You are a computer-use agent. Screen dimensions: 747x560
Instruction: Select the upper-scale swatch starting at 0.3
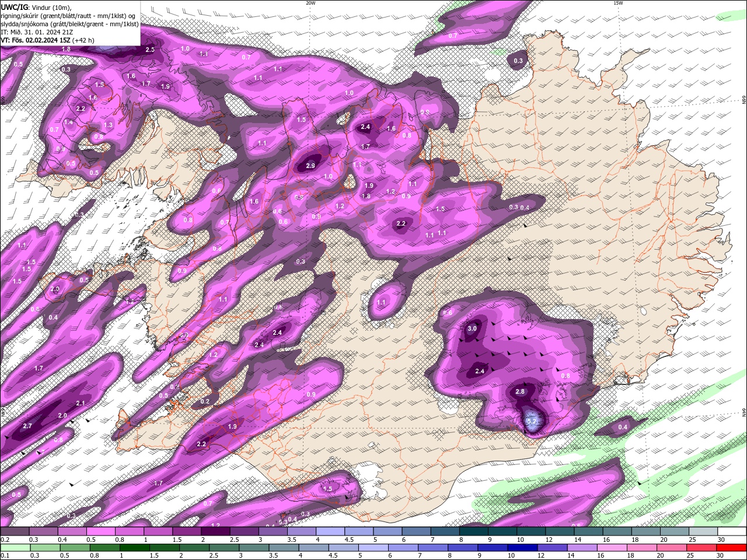point(43,531)
